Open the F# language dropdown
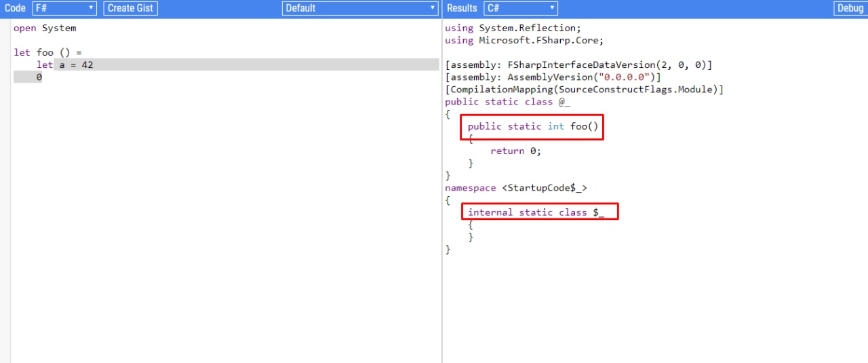 [64, 8]
